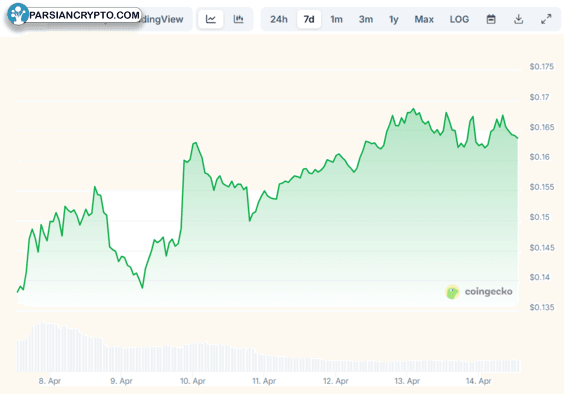The image size is (564, 394).
Task: Select the Max time range
Action: [x=424, y=19]
